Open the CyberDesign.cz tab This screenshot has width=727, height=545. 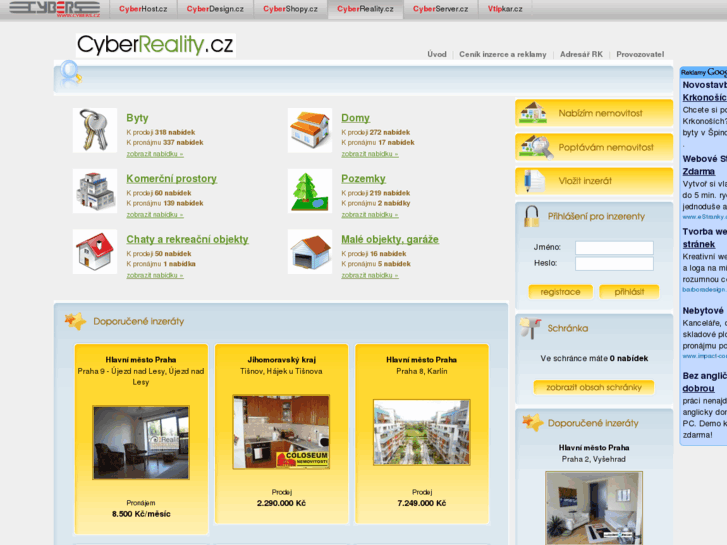click(215, 9)
